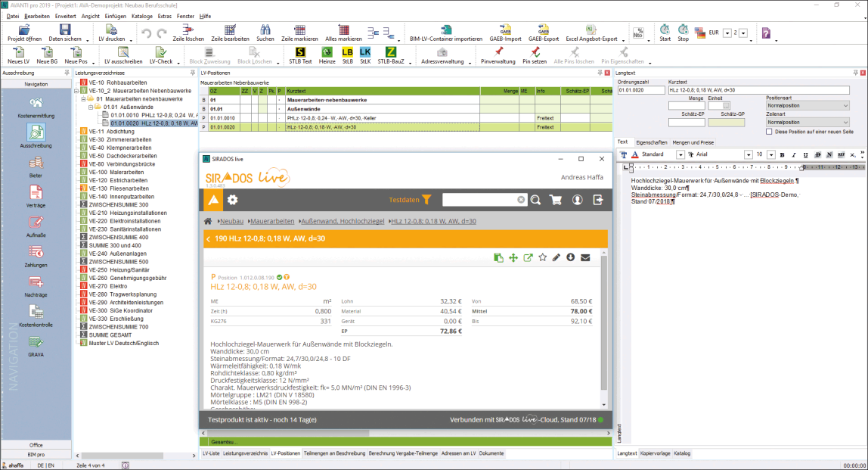Click the Leistungsverzeichnisse tree horizontal scrollbar thumb
Screen dimensions: 868x470
coord(121,456)
